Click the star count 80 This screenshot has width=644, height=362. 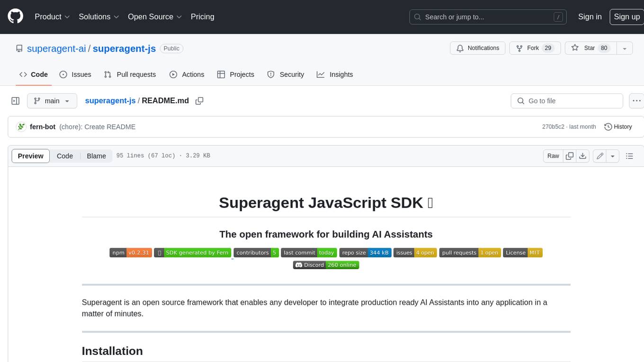pyautogui.click(x=604, y=48)
